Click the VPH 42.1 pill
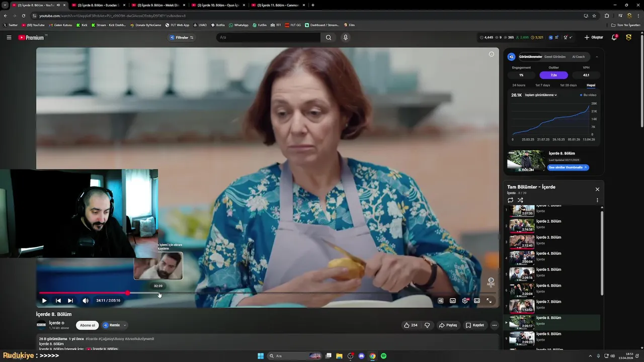The image size is (644, 362). [x=586, y=75]
